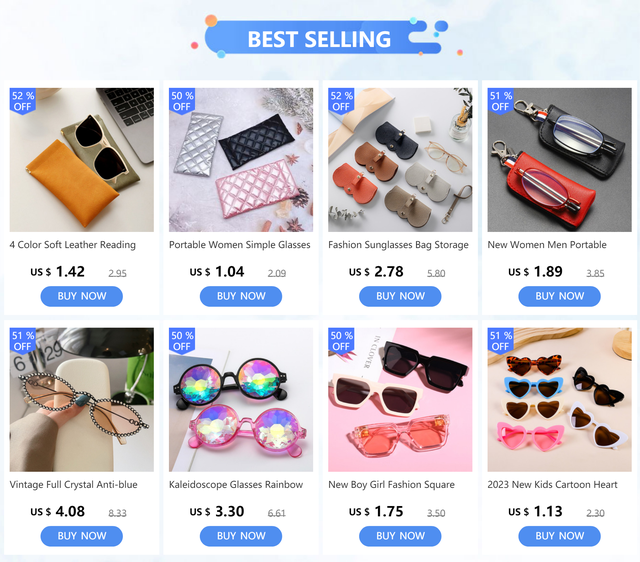
Task: Open the Vintage Full Crystal glasses image
Action: click(82, 400)
